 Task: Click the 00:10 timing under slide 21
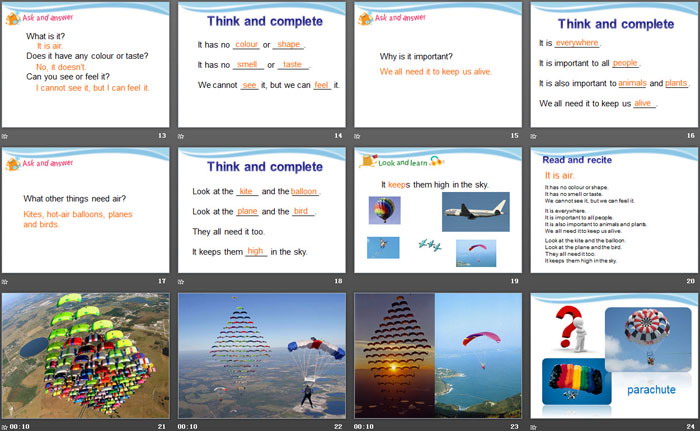[20, 427]
